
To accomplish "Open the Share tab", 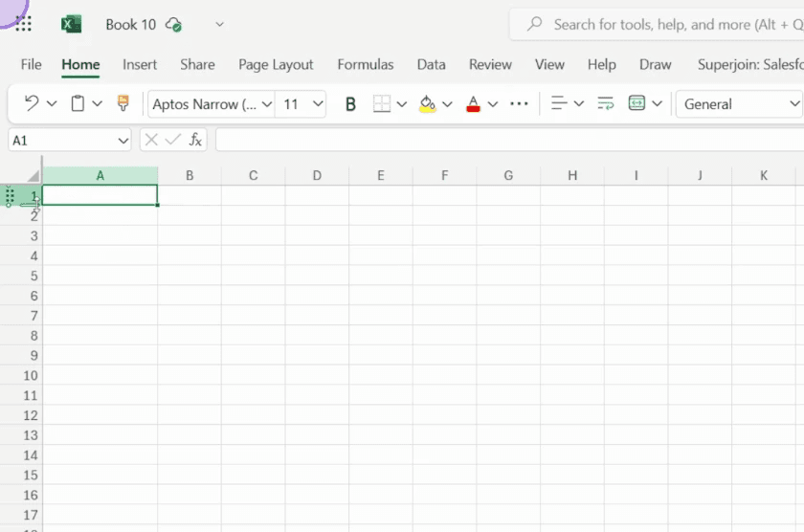I will pos(197,64).
